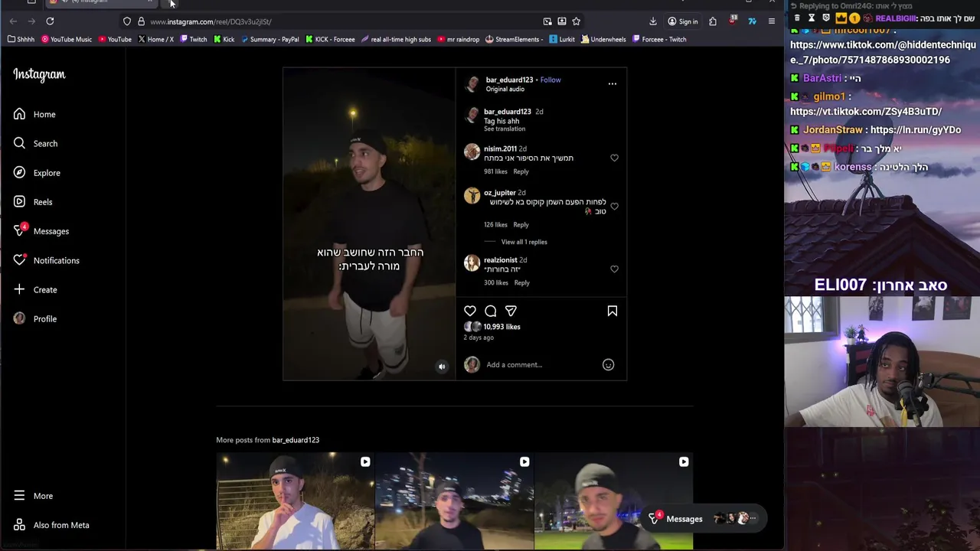Reply to nisim.2011's comment
This screenshot has width=980, height=551.
pyautogui.click(x=521, y=171)
